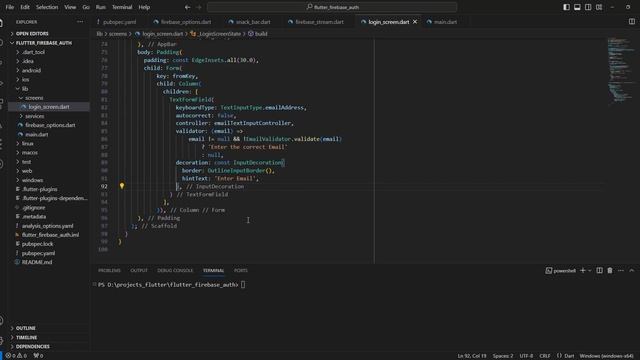Click Ln 92, Col 19 status item
The height and width of the screenshot is (360, 640).
(472, 356)
